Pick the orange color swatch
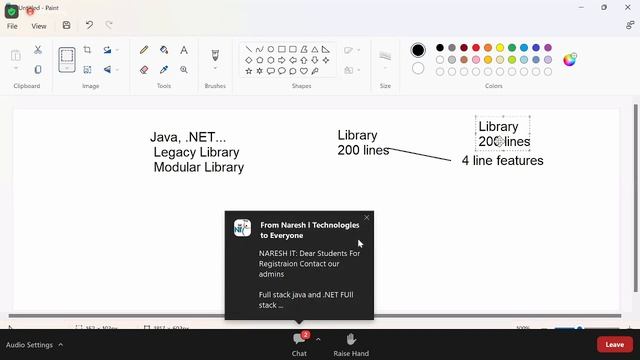The width and height of the screenshot is (640, 360). pyautogui.click(x=488, y=48)
